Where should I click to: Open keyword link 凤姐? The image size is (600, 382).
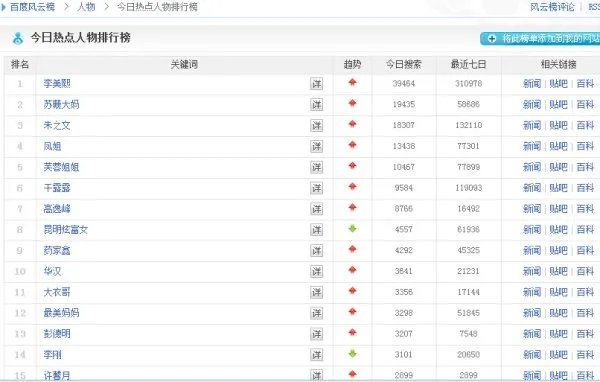point(52,146)
